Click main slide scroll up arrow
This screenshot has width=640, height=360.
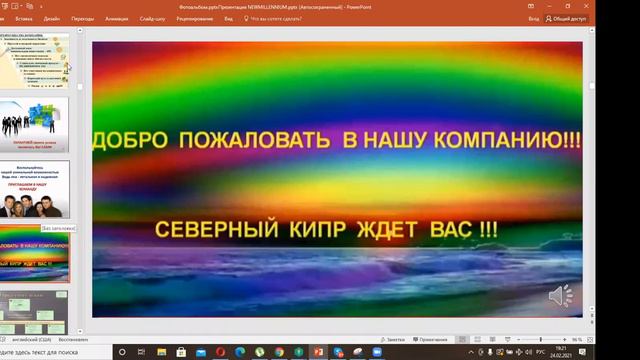(x=592, y=30)
